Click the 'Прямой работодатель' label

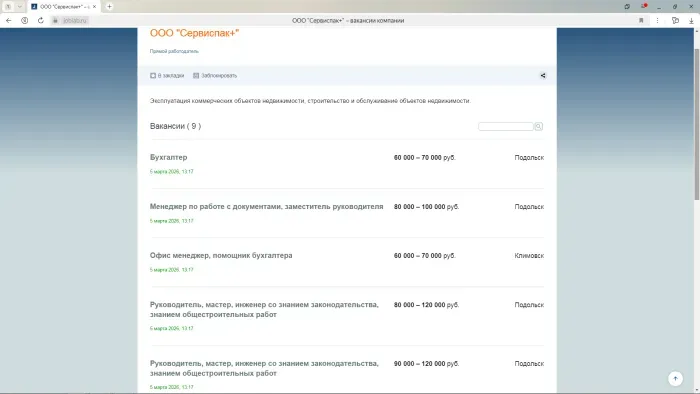tap(174, 51)
